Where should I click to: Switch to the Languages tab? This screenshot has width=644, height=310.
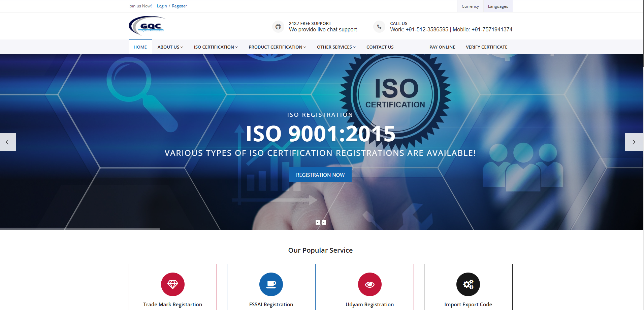point(497,6)
